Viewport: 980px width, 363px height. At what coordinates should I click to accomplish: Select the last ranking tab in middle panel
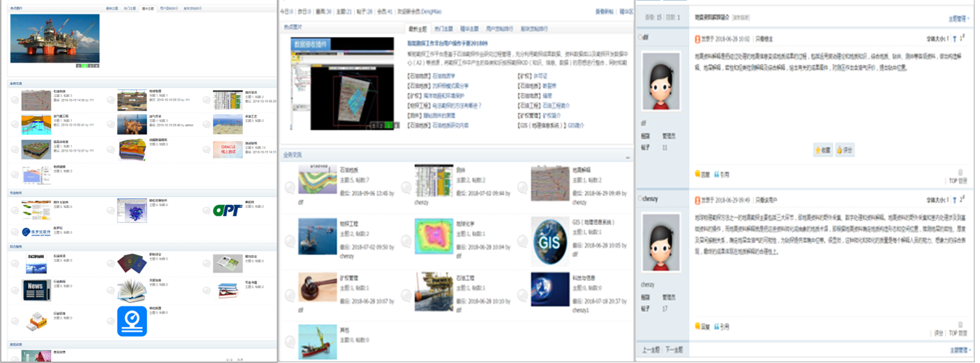(534, 29)
